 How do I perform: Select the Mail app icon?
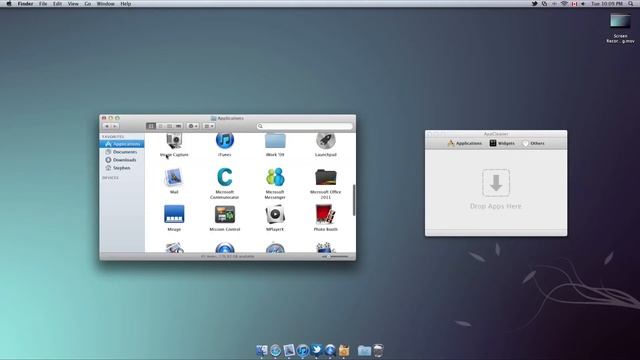pos(174,178)
